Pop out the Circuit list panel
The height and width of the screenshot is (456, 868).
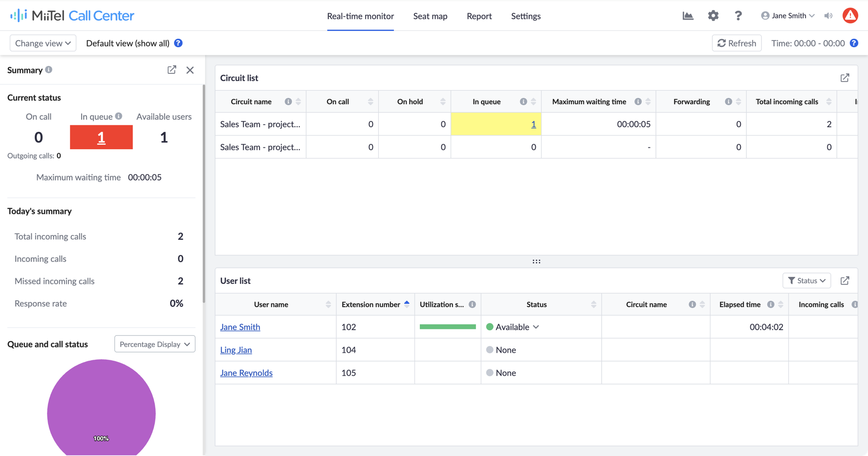[845, 78]
